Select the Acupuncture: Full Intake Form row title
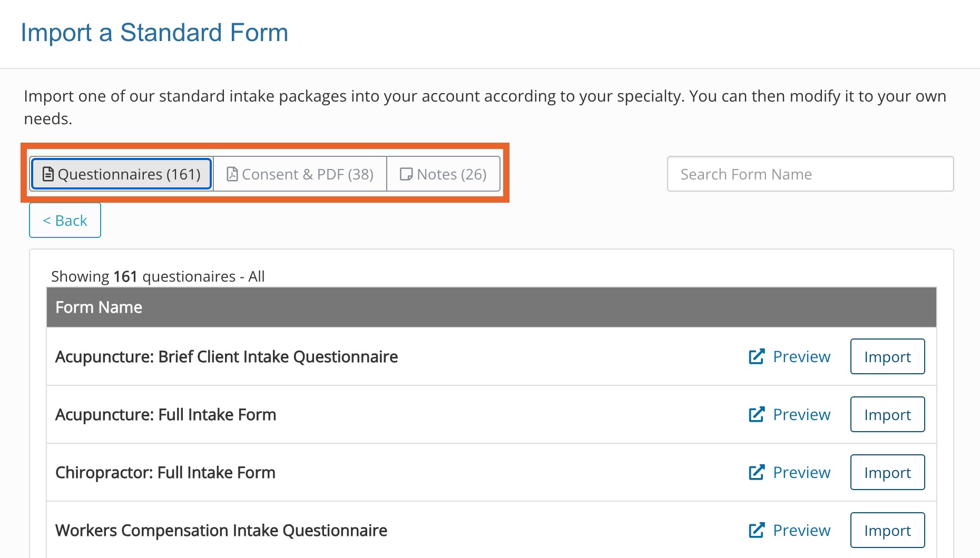 [165, 415]
